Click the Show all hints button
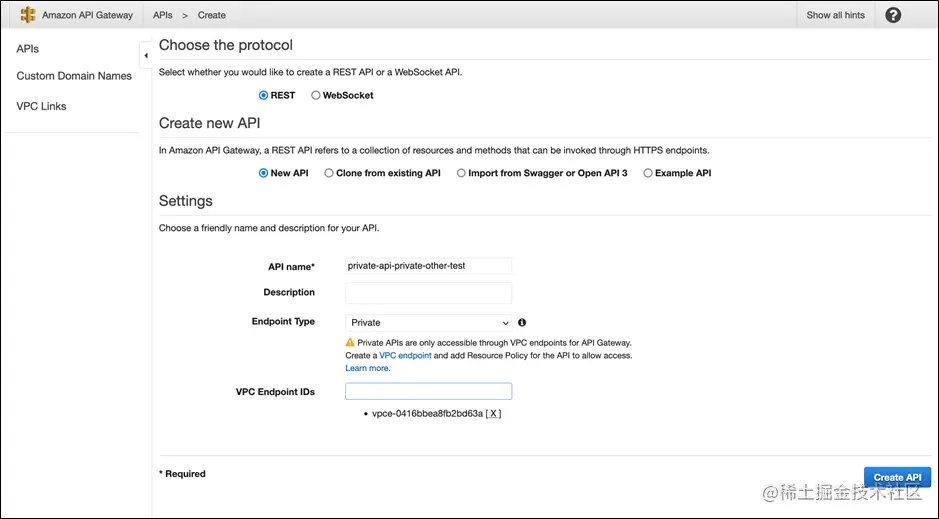 tap(835, 15)
